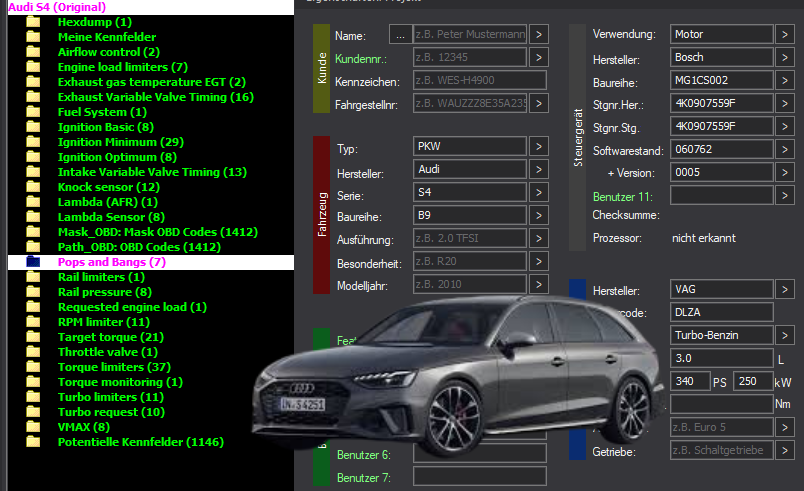Open the Serie S4 arrow button
Screen dimensions: 804x491
(539, 192)
